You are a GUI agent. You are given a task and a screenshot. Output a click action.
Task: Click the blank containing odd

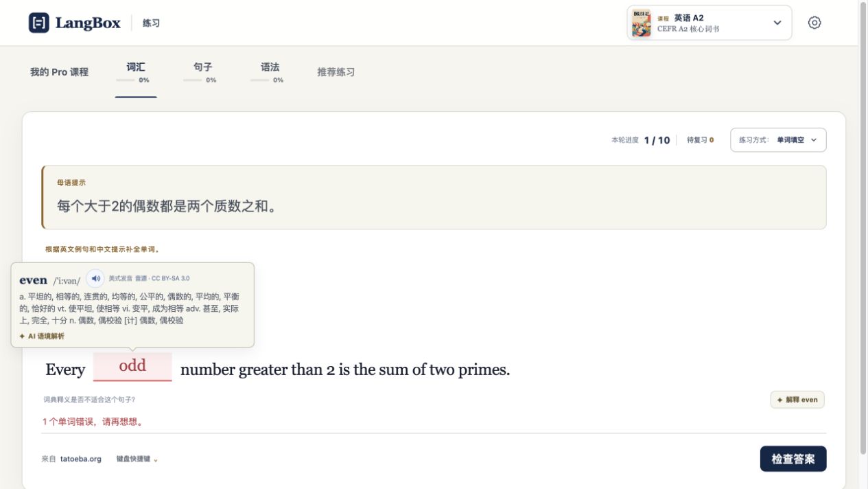click(132, 367)
